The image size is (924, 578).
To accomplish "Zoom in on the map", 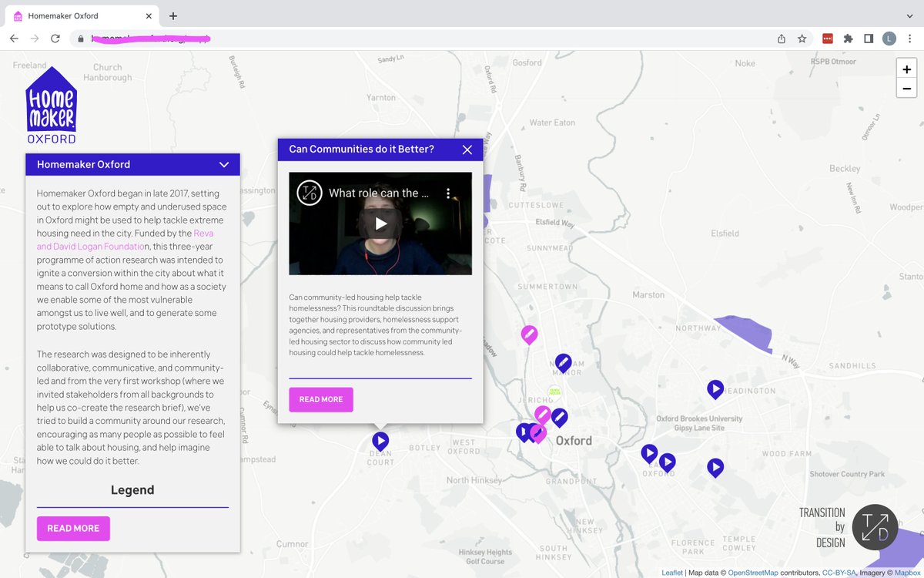I will [x=907, y=69].
